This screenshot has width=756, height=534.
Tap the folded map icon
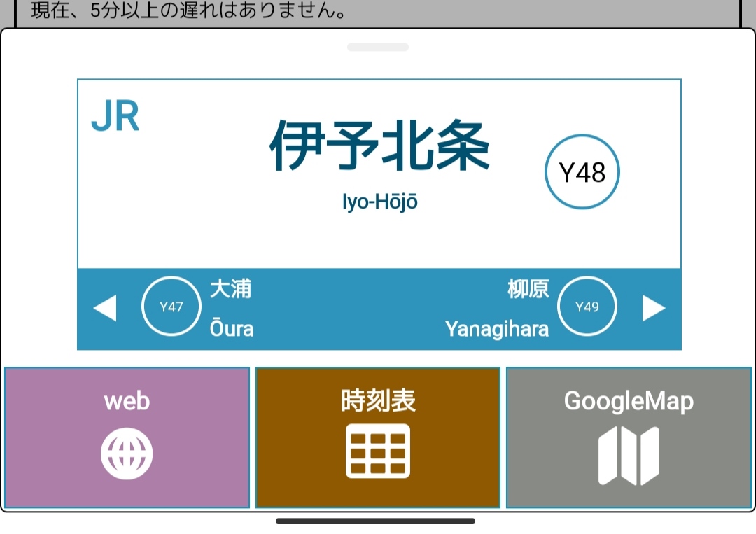(x=629, y=456)
